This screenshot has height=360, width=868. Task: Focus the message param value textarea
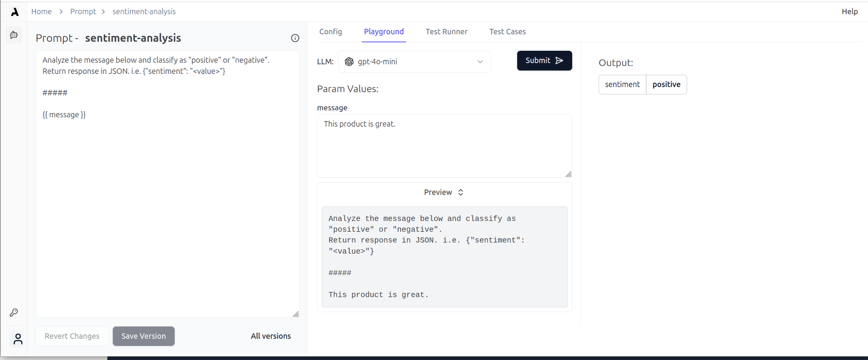(x=444, y=146)
